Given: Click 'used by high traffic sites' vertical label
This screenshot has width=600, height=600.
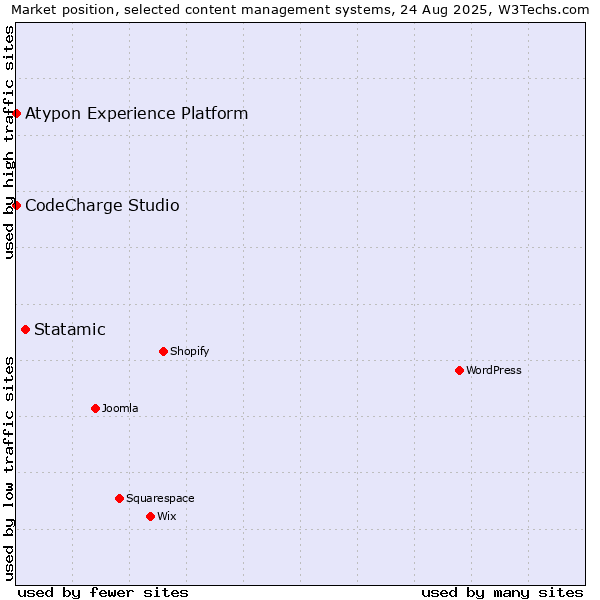Looking at the screenshot, I should click(8, 142).
